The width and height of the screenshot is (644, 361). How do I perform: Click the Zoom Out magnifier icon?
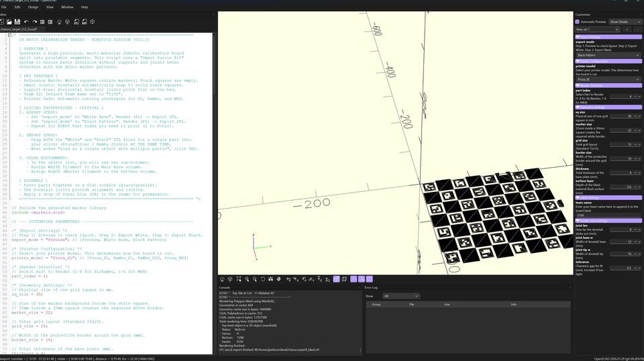(x=255, y=279)
